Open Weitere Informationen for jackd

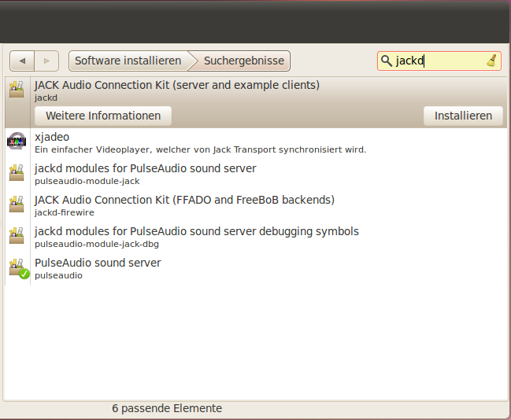(x=103, y=116)
